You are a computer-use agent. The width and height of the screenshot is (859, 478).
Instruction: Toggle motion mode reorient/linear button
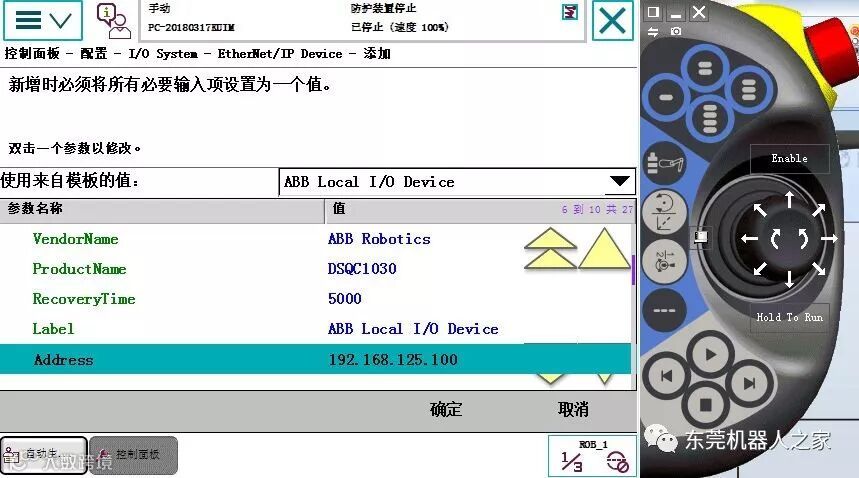(x=664, y=211)
